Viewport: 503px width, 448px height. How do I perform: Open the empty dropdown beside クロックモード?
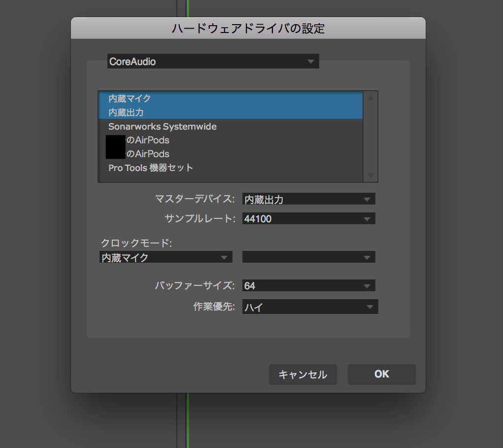tap(308, 257)
